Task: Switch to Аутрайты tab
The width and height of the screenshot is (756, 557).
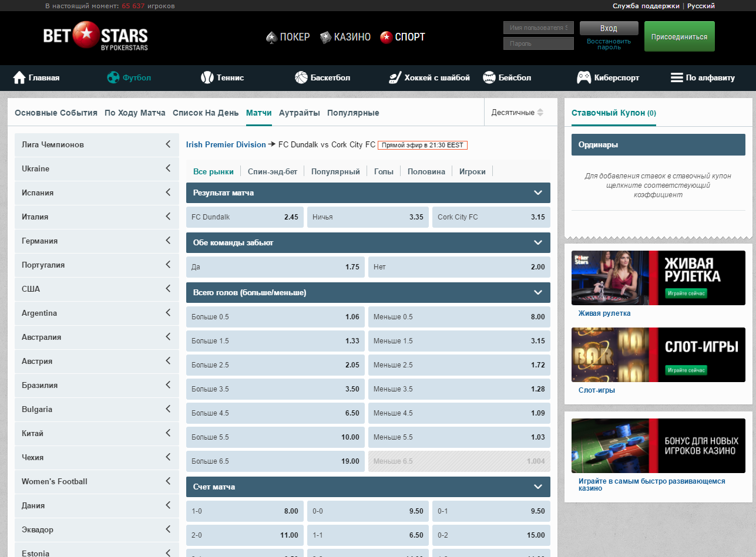Action: [300, 113]
